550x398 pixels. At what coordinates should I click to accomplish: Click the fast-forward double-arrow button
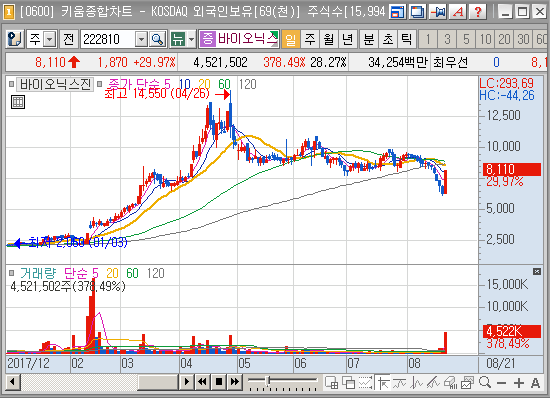click(x=235, y=382)
